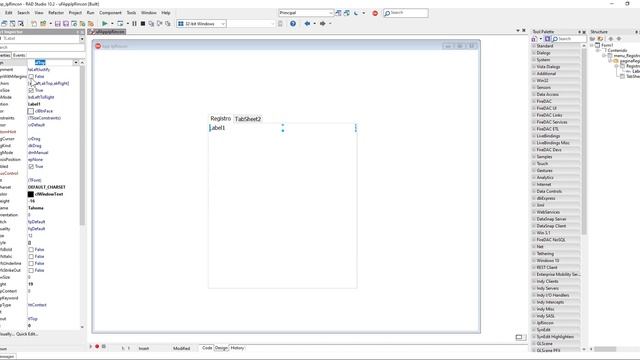Click the Font Color clWindowText black swatch

click(31, 194)
